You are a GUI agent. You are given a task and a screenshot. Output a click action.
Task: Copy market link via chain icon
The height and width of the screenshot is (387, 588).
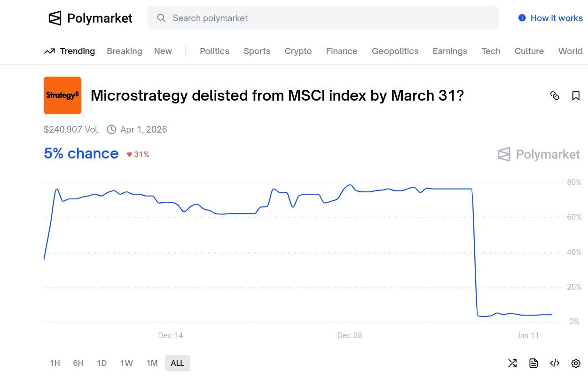point(555,95)
